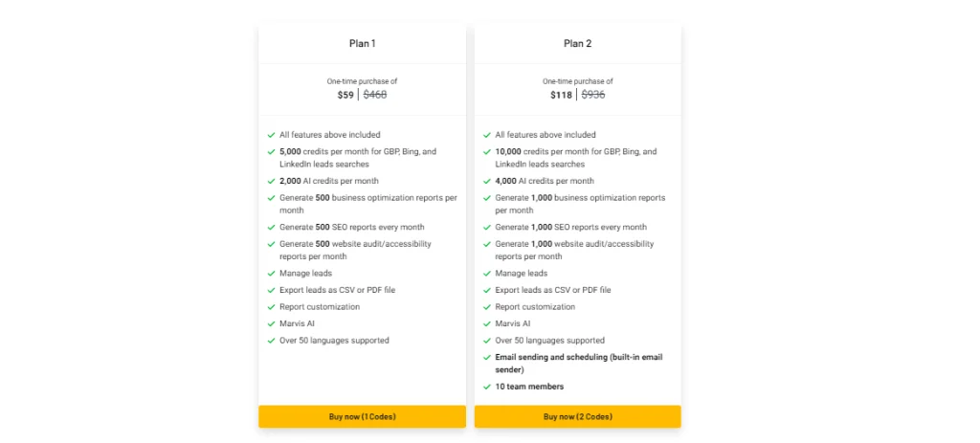
Task: Click Plan 2 Over 50 languages supported text
Action: click(549, 341)
